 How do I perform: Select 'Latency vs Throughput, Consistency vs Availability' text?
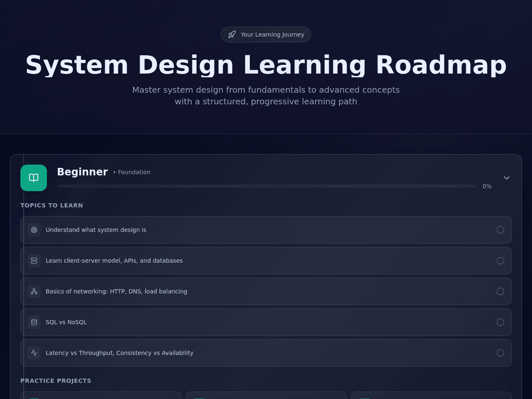(120, 353)
